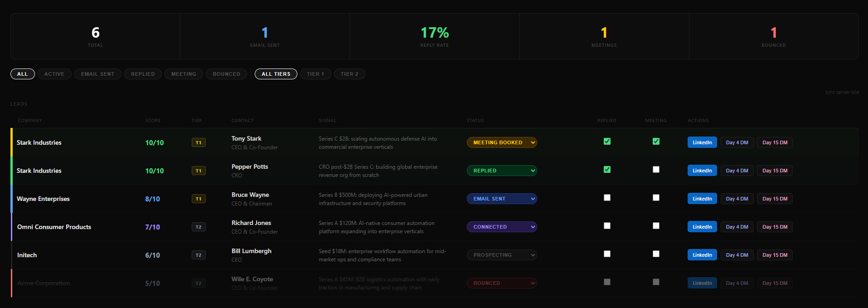The image size is (868, 308).
Task: Open the Connected status dropdown
Action: (502, 227)
